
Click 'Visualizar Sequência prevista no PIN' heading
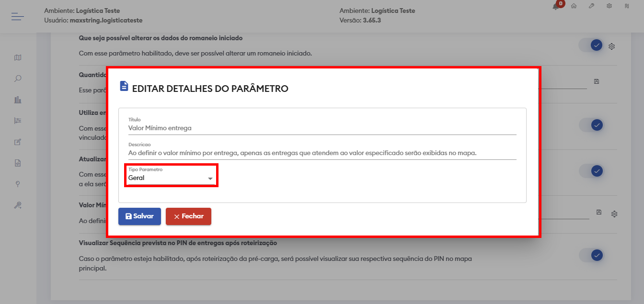(178, 243)
